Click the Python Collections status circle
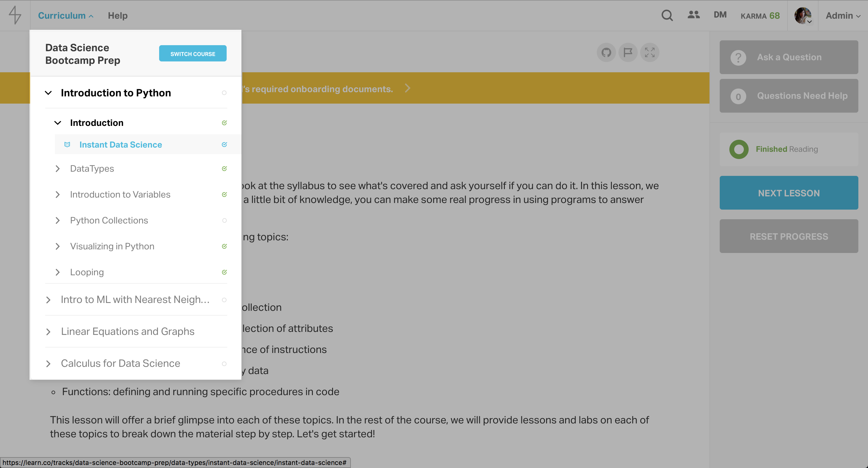Screen dimensions: 868x468 tap(224, 220)
